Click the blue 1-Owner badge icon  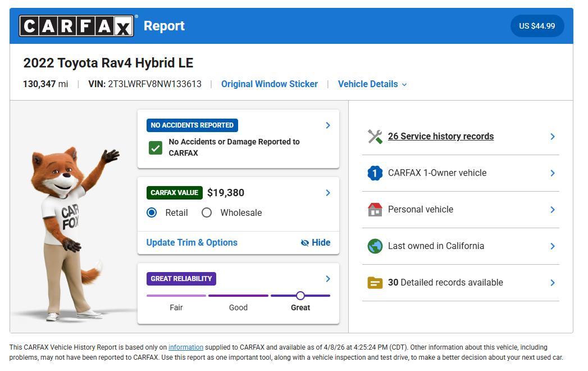pyautogui.click(x=375, y=173)
